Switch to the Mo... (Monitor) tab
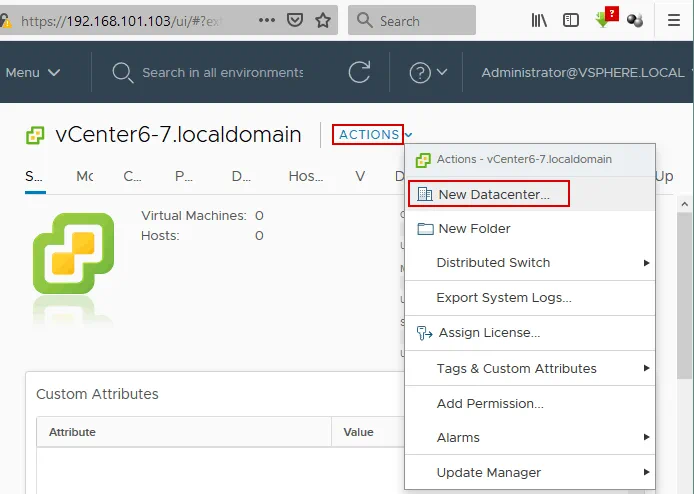 click(x=85, y=177)
